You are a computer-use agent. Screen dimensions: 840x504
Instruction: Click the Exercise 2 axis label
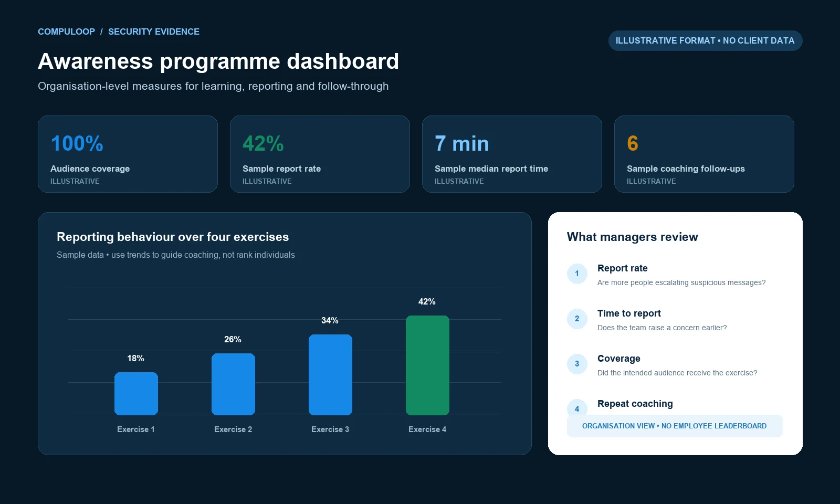233,429
